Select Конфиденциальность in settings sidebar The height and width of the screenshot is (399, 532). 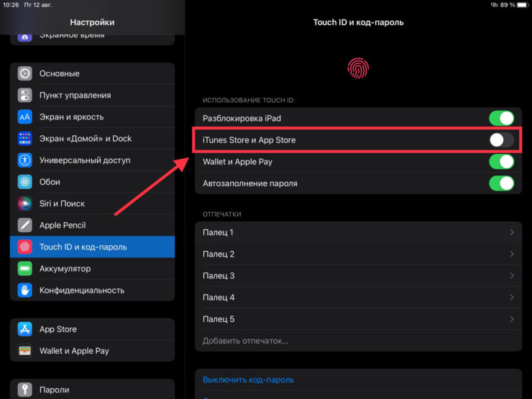click(x=81, y=290)
